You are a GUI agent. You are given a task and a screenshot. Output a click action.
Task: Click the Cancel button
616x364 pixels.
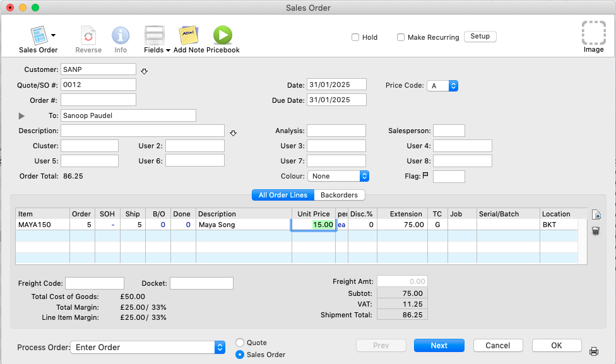[498, 345]
